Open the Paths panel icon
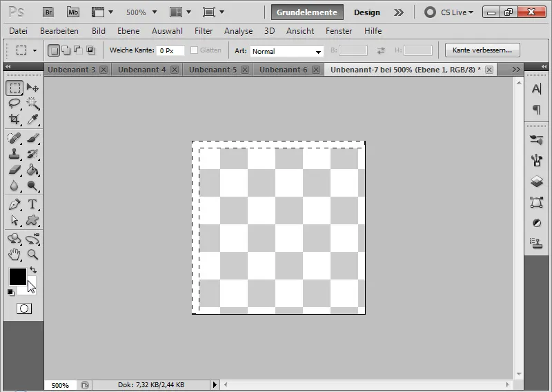552x392 pixels. (537, 202)
